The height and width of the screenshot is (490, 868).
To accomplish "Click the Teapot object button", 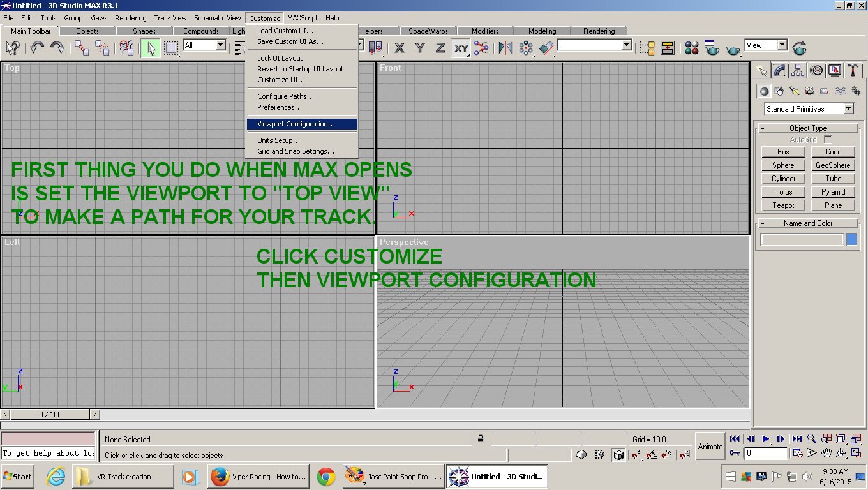I will pos(783,205).
